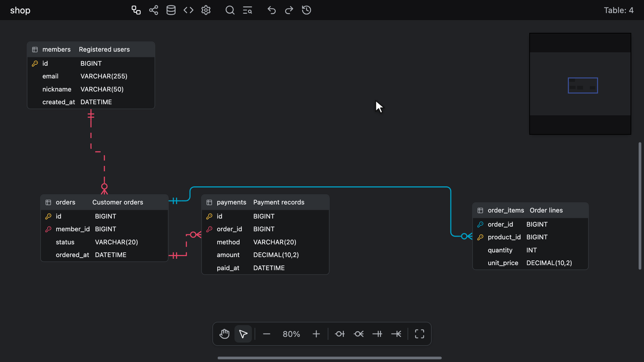Viewport: 644px width, 362px height.
Task: Select the method column in payments
Action: 228,242
